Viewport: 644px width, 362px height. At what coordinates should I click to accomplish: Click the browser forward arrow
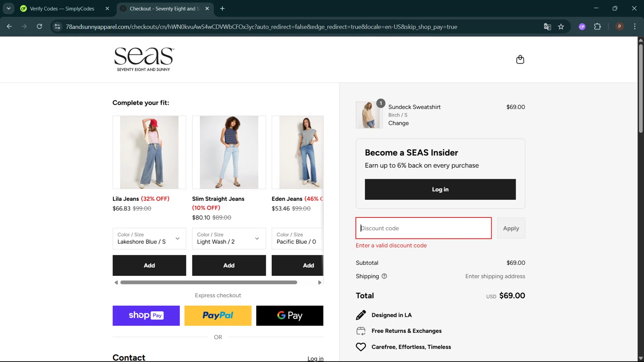click(x=24, y=27)
